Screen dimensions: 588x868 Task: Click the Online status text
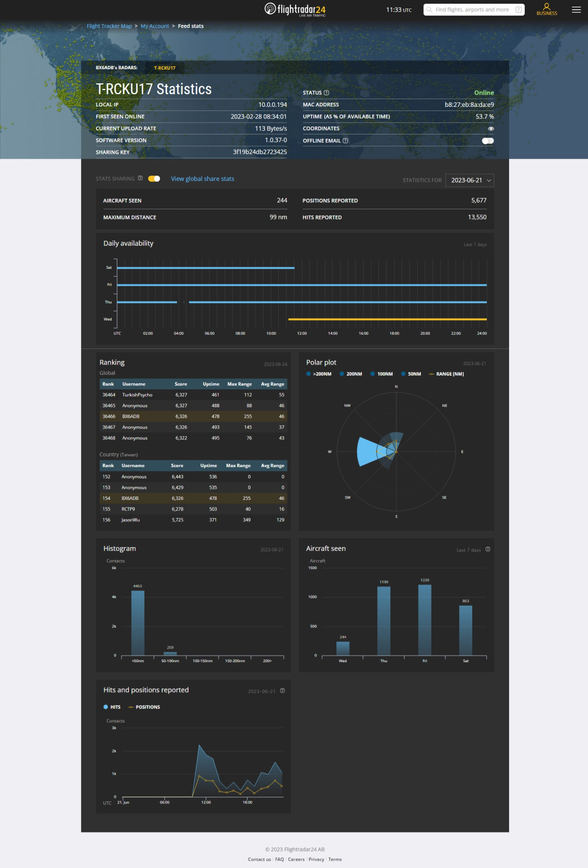coord(484,93)
